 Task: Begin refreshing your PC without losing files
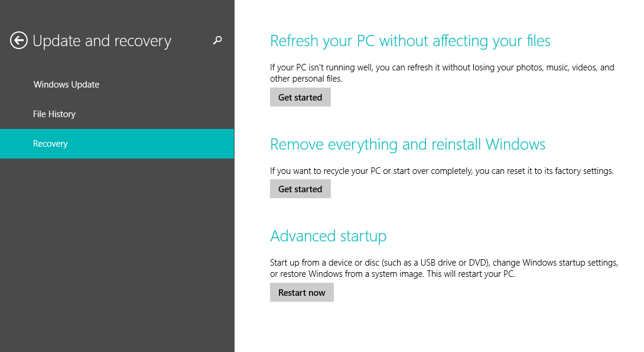(x=300, y=97)
